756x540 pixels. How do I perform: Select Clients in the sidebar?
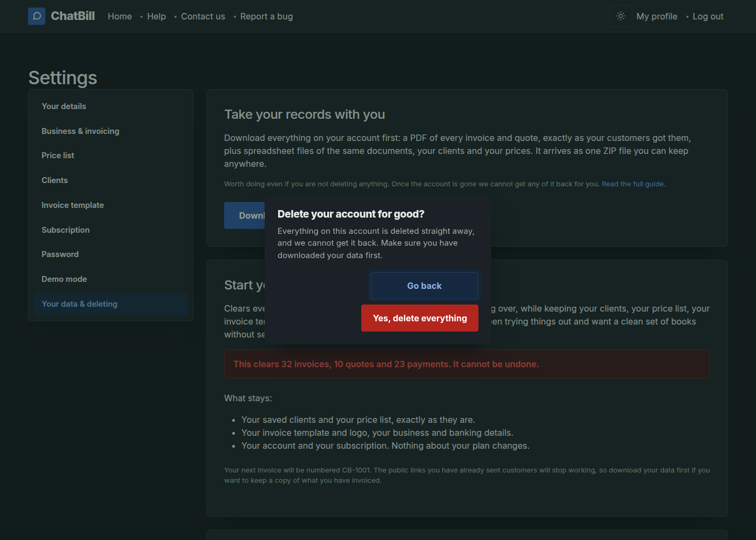111,180
